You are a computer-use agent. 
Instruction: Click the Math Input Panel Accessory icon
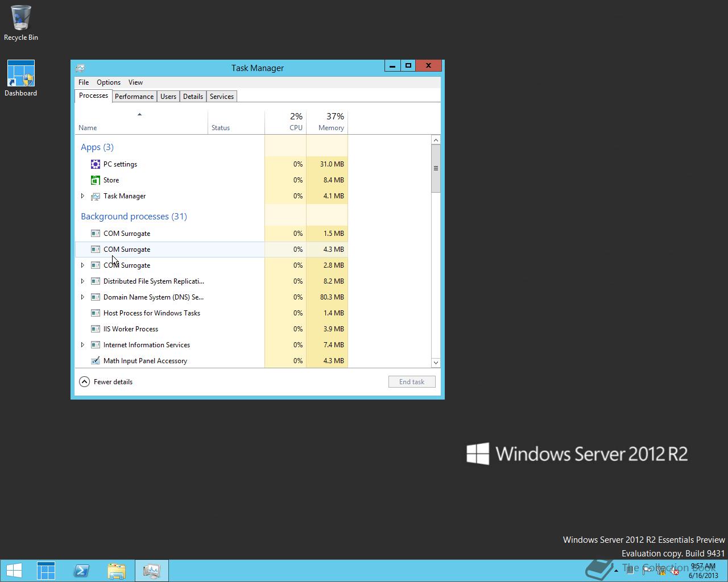coord(96,361)
